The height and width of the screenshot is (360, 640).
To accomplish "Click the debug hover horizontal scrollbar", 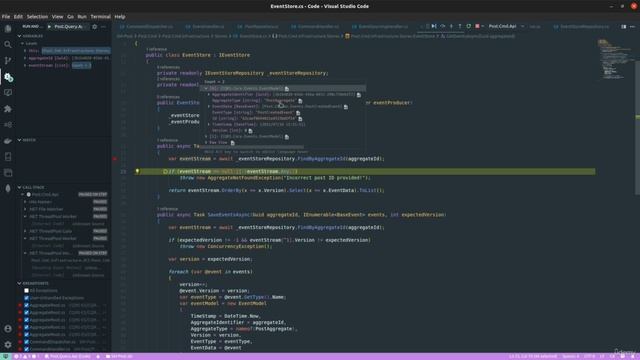I will pyautogui.click(x=253, y=147).
